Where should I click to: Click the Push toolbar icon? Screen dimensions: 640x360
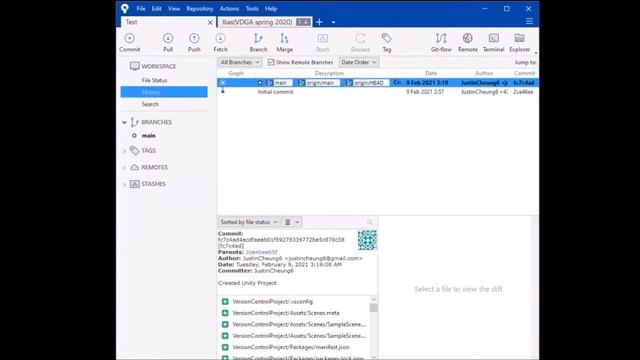point(194,42)
